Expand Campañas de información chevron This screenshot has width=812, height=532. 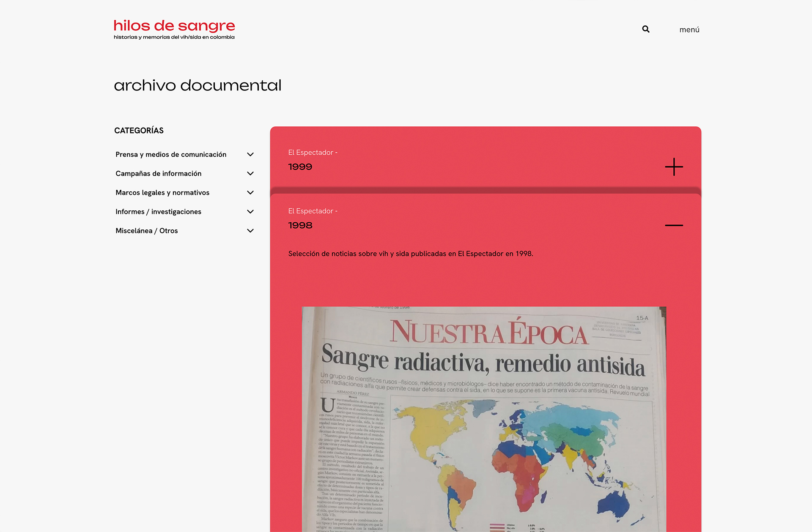(250, 174)
